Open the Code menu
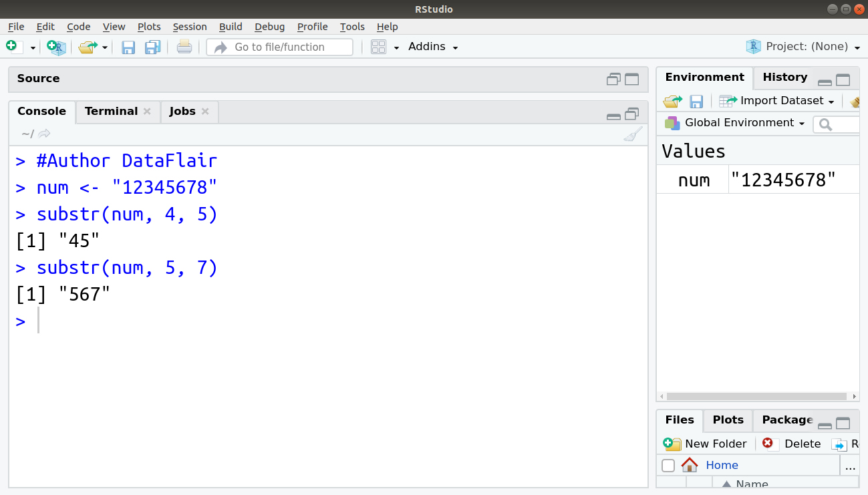This screenshot has width=868, height=495. [79, 27]
